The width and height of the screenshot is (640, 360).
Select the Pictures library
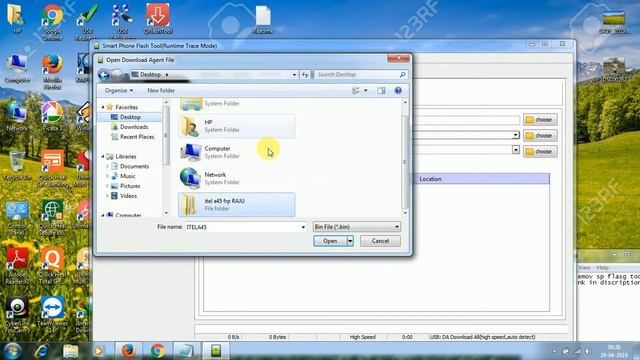[x=130, y=186]
